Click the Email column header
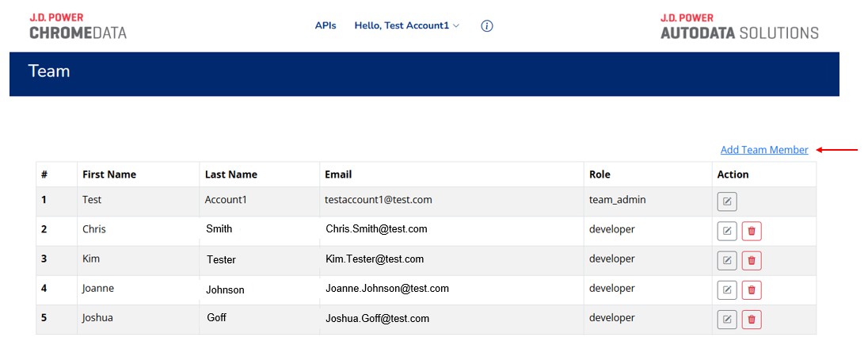Viewport: 868px width, 345px height. click(x=338, y=174)
